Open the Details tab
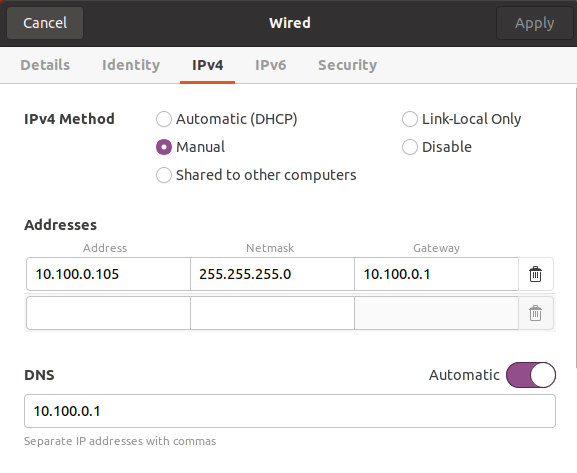Image resolution: width=577 pixels, height=473 pixels. coord(45,65)
